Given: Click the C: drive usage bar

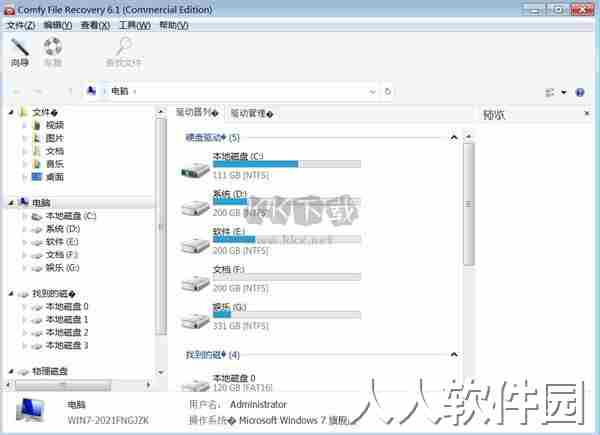Looking at the screenshot, I should 287,164.
